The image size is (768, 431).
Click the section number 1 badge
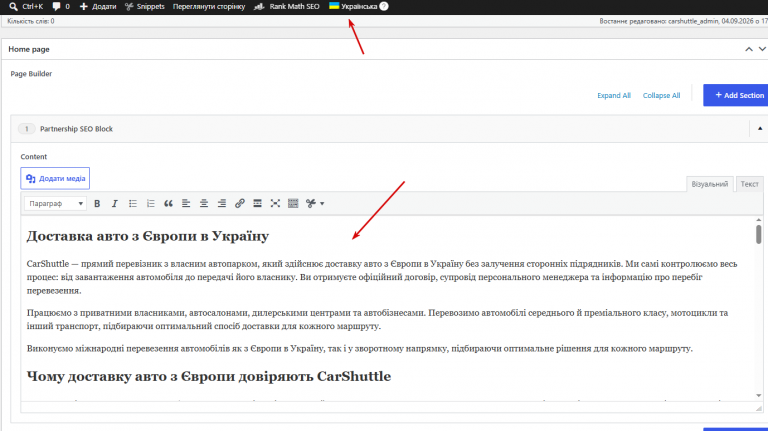click(x=26, y=129)
